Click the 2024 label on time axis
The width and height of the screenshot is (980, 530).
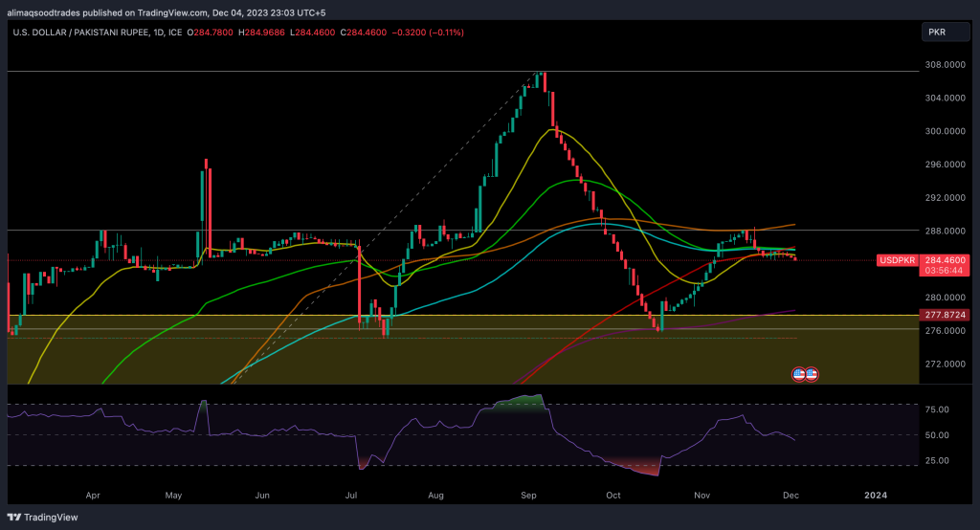[x=875, y=495]
